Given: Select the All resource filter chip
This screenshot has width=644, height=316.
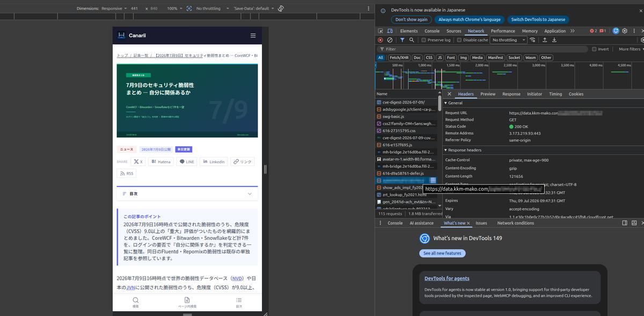Looking at the screenshot, I should (x=381, y=58).
